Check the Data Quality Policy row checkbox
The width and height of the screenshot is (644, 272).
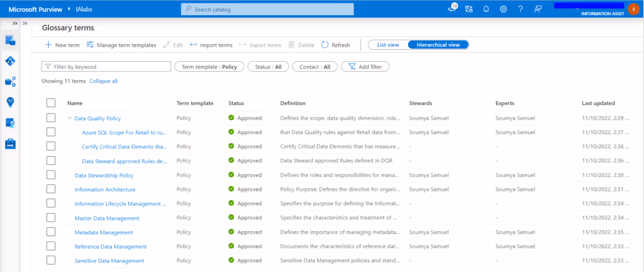point(51,118)
